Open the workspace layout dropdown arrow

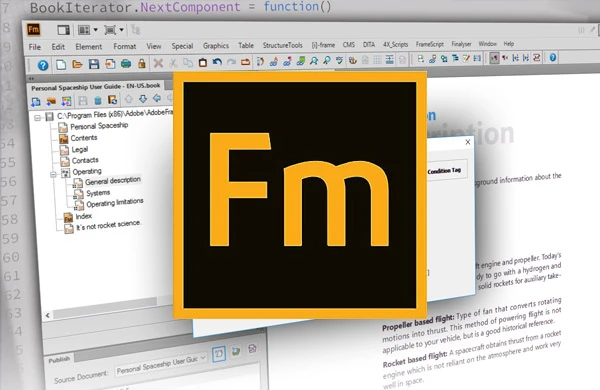coord(96,29)
